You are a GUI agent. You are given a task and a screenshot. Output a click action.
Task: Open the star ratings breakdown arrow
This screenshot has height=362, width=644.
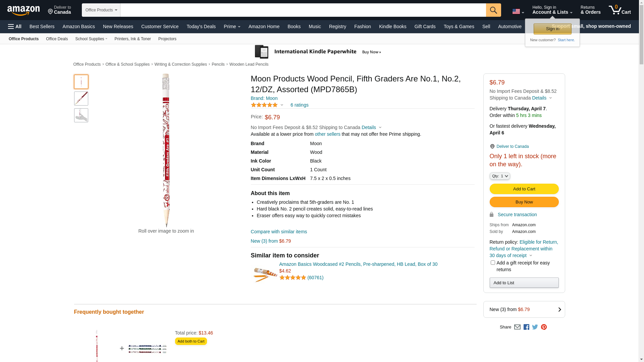pos(282,105)
